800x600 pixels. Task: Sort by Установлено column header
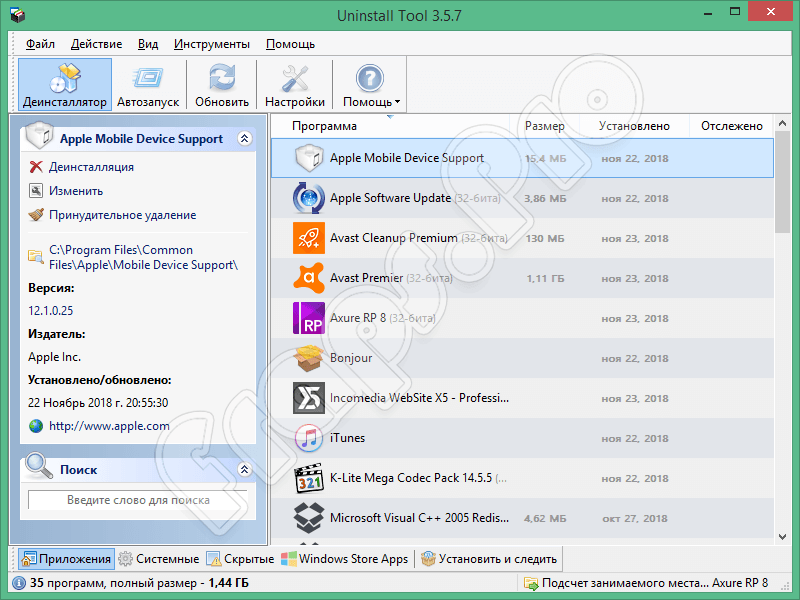634,126
